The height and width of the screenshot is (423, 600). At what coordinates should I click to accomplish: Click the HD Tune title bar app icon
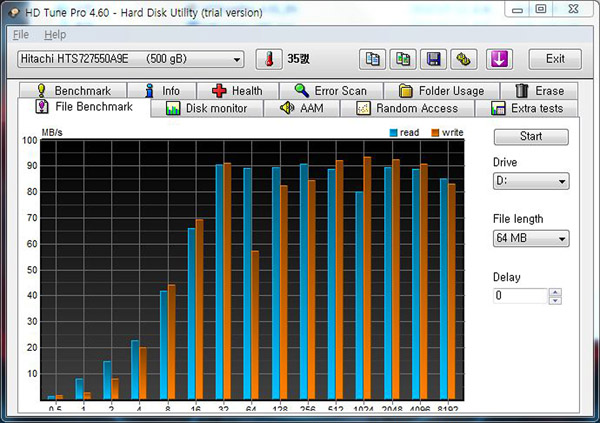click(x=15, y=12)
